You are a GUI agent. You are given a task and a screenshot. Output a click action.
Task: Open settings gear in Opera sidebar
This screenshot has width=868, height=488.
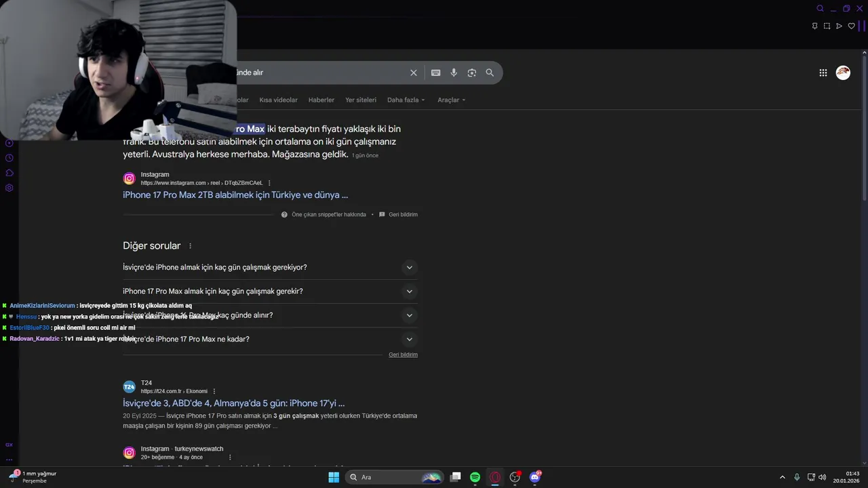9,188
